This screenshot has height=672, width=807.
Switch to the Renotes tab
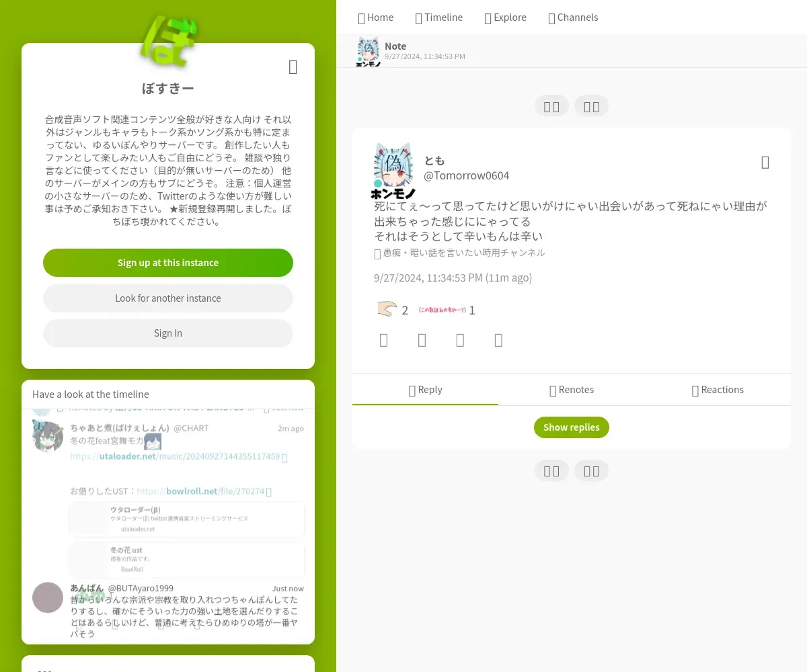(x=572, y=390)
